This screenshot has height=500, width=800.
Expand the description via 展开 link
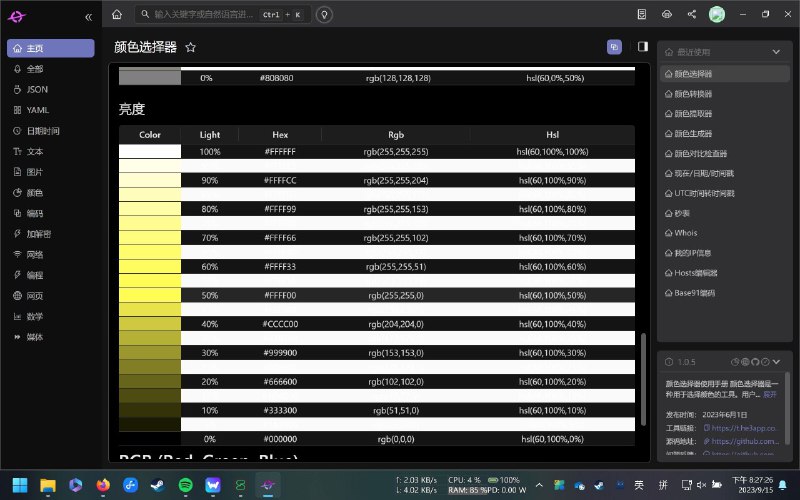[769, 395]
